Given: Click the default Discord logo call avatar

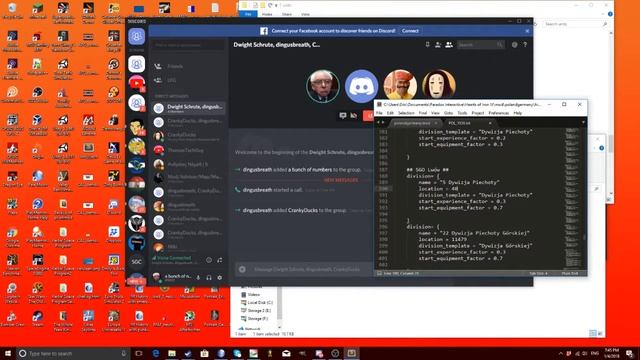Looking at the screenshot, I should (x=361, y=86).
